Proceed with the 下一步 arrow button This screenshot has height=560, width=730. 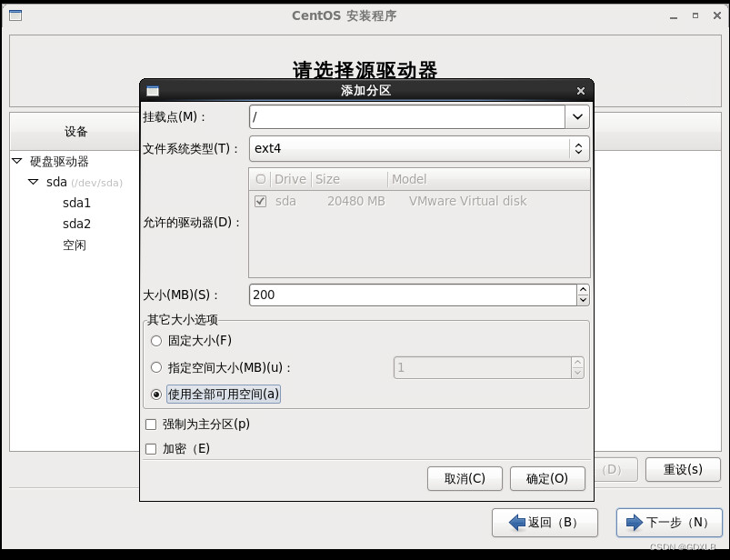coord(669,523)
